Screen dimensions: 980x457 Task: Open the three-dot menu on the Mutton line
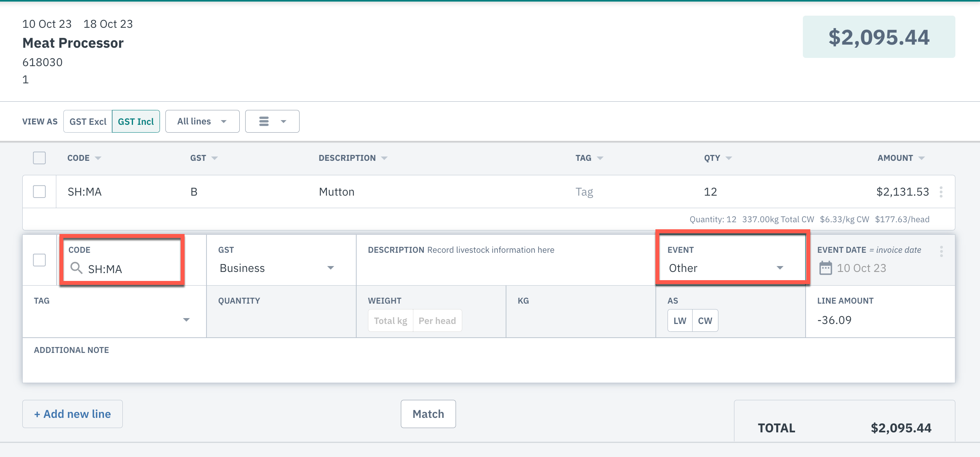(x=941, y=192)
